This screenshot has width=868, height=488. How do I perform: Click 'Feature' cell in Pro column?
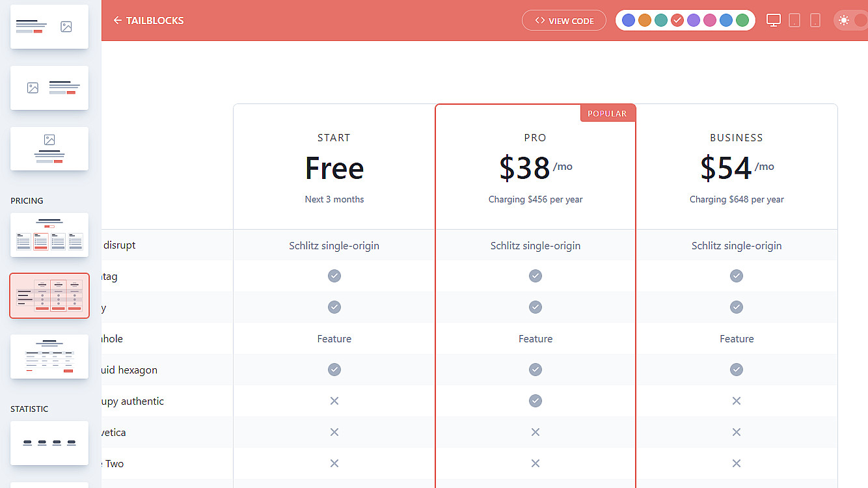coord(536,338)
